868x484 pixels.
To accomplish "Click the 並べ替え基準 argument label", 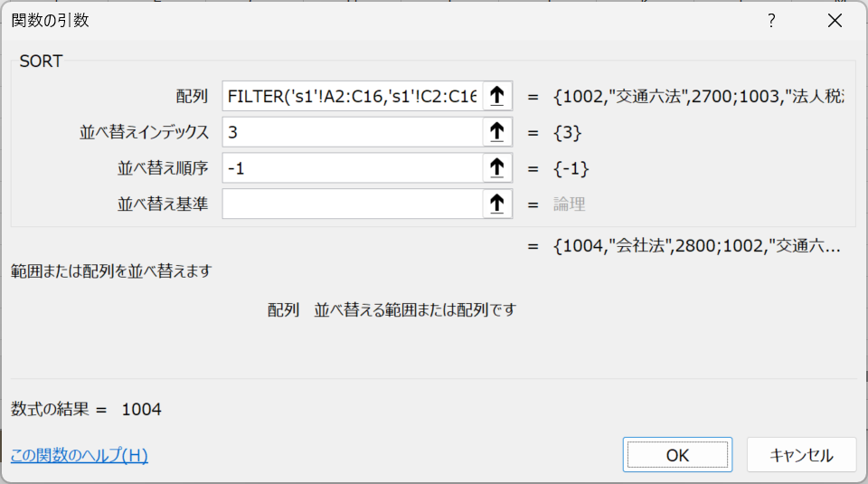I will click(x=163, y=204).
